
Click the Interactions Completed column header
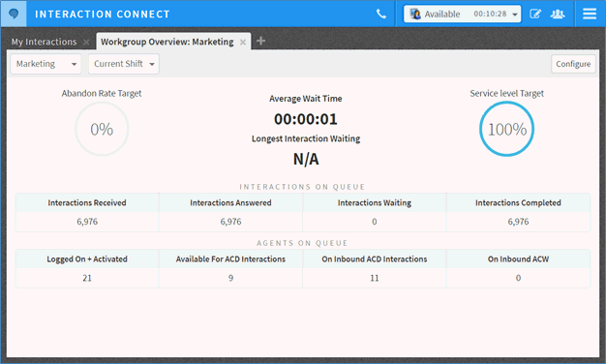coord(518,202)
